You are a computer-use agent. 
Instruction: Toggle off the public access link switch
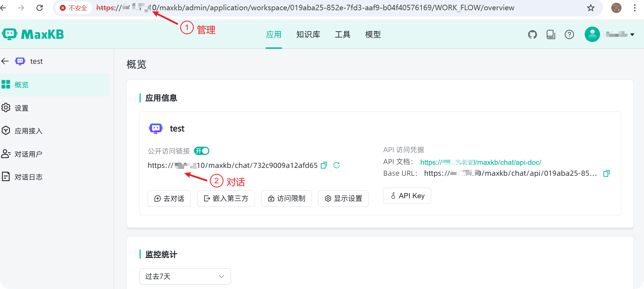coord(201,151)
